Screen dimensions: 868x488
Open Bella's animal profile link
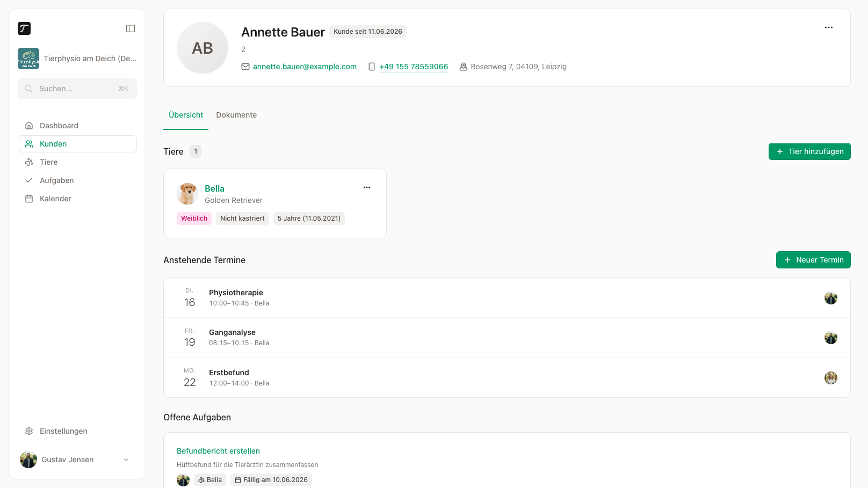click(214, 188)
